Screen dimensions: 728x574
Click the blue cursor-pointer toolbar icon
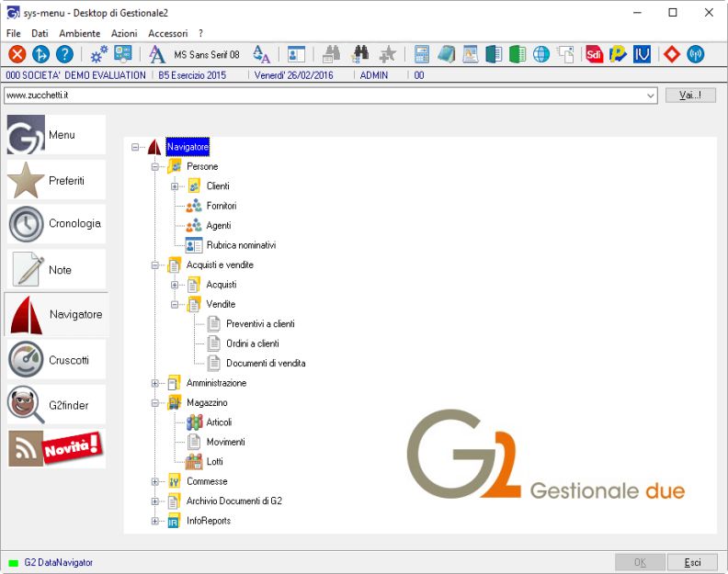point(40,55)
